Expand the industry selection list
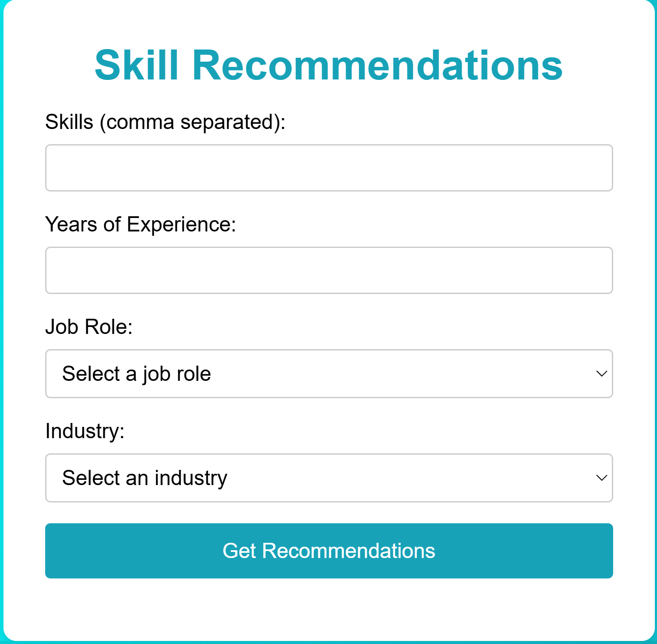This screenshot has height=644, width=657. (329, 478)
